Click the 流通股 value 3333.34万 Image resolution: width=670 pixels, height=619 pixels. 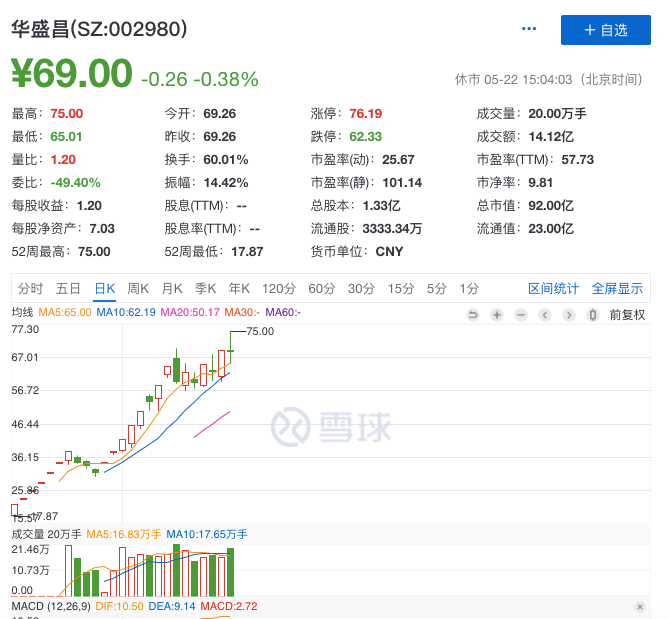(x=392, y=229)
